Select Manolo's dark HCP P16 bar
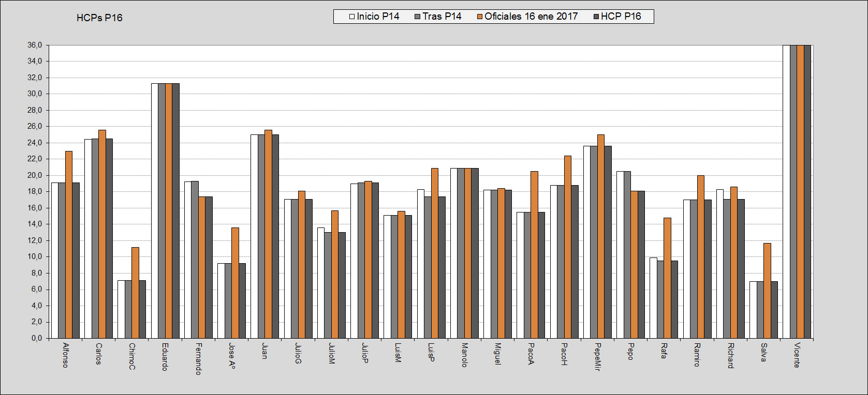Viewport: 868px width, 395px height. click(x=475, y=253)
